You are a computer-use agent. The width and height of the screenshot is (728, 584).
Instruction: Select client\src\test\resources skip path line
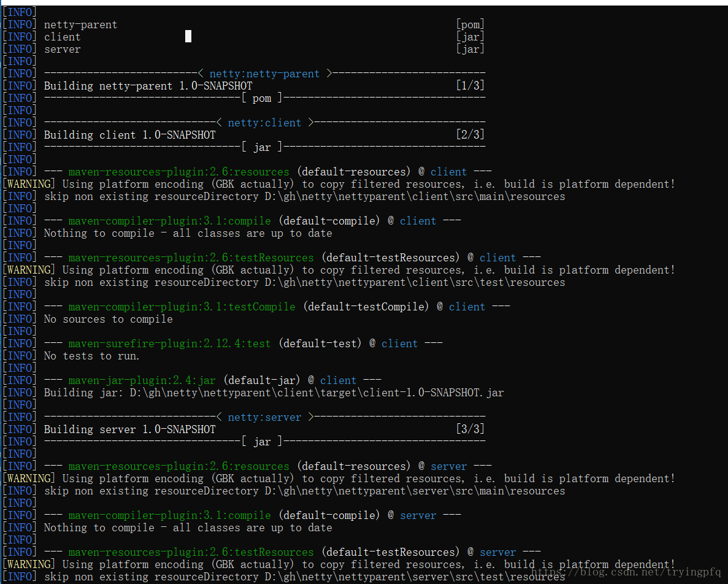(x=305, y=282)
